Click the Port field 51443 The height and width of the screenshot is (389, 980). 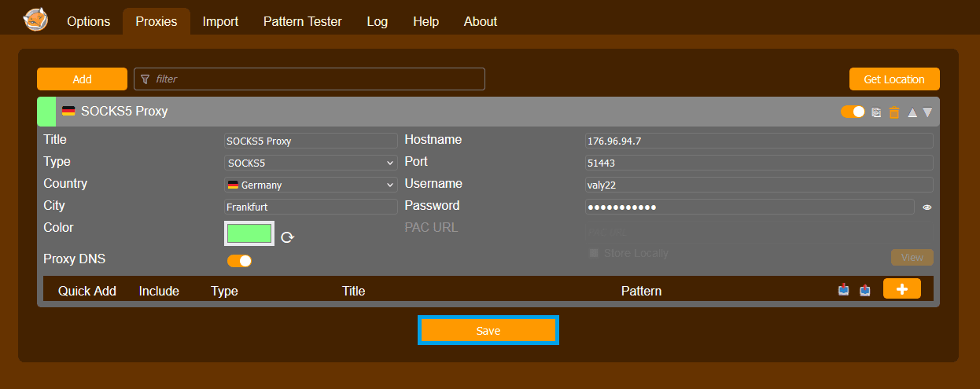click(x=759, y=163)
